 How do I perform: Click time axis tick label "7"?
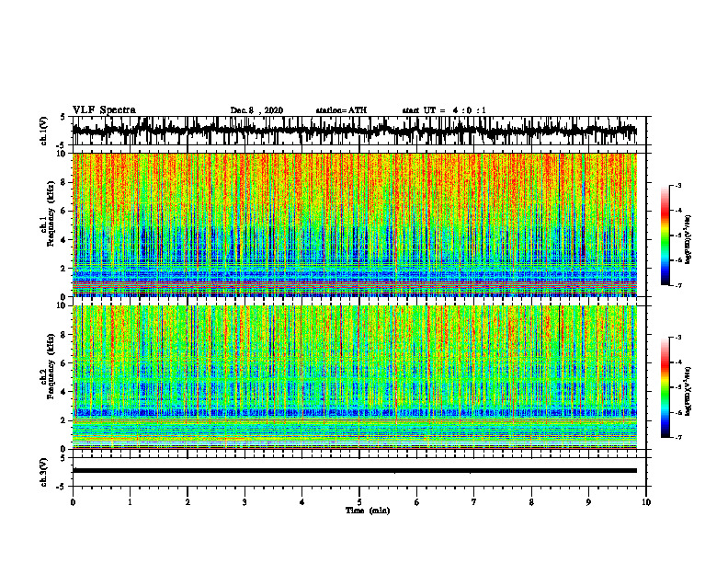coord(474,502)
